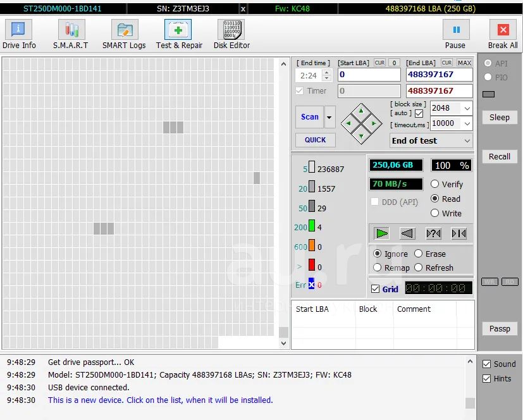523x420 pixels.
Task: Open the Scan button dropdown arrow
Action: [x=329, y=117]
